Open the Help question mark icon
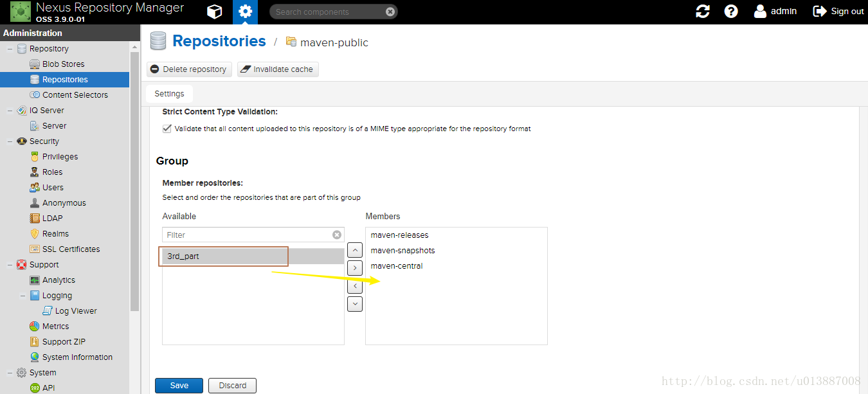868x394 pixels. point(731,12)
